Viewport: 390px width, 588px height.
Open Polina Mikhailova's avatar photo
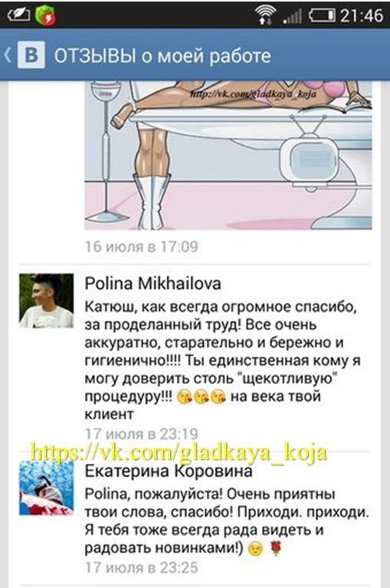click(x=47, y=301)
